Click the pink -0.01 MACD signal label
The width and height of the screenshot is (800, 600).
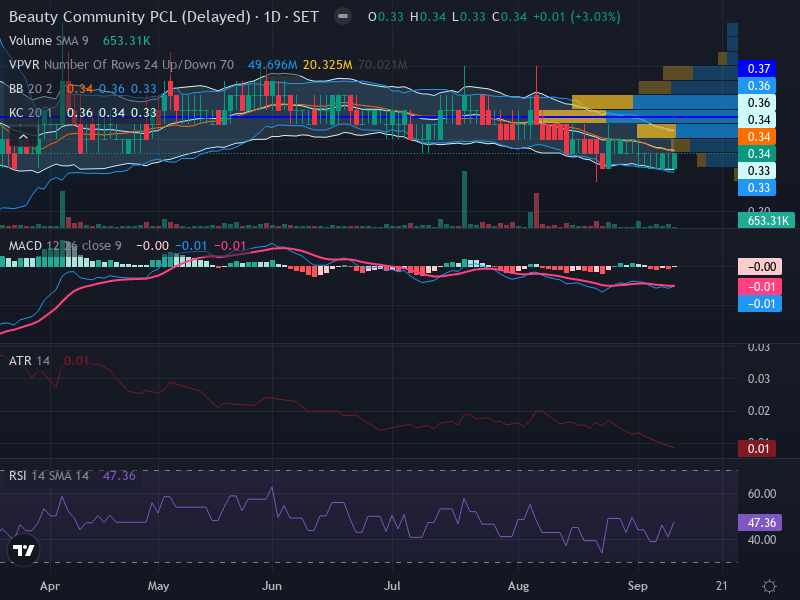(760, 287)
